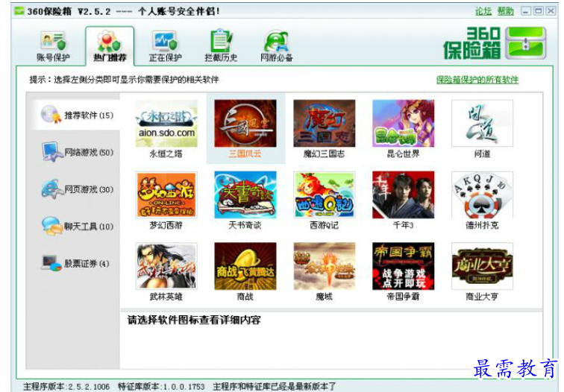The height and width of the screenshot is (392, 564).
Task: Select the 帝国争霸 game icon
Action: (x=403, y=266)
